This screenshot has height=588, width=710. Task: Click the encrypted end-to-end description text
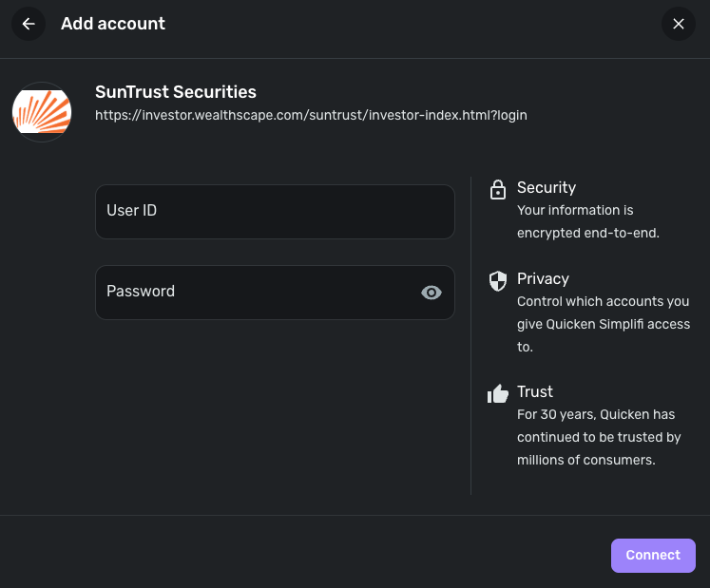pos(587,221)
